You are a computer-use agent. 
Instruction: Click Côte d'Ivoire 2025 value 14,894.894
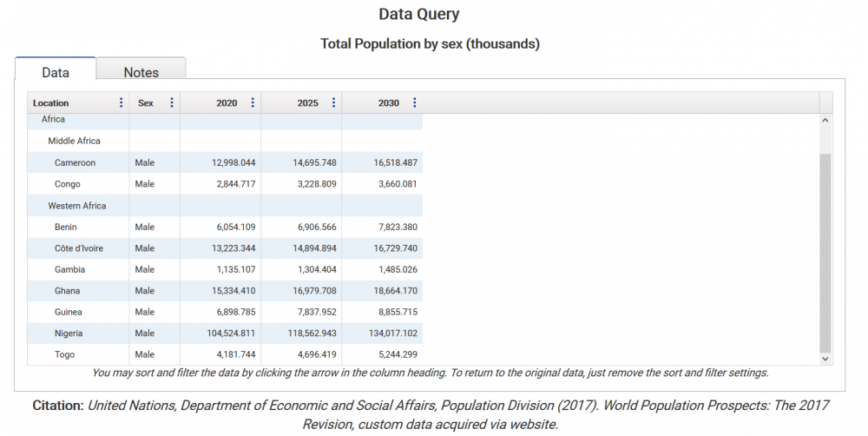click(x=314, y=248)
